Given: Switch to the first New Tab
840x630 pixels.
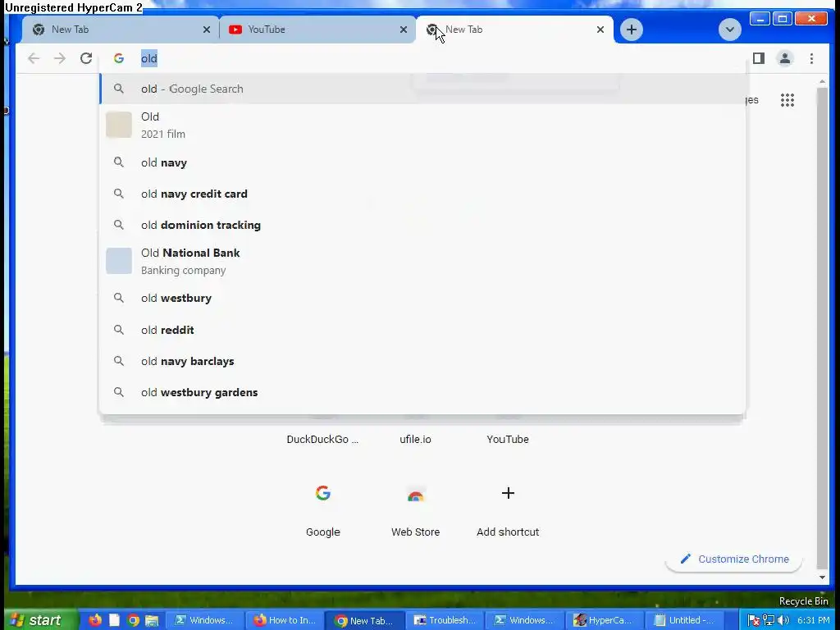Looking at the screenshot, I should coord(121,30).
